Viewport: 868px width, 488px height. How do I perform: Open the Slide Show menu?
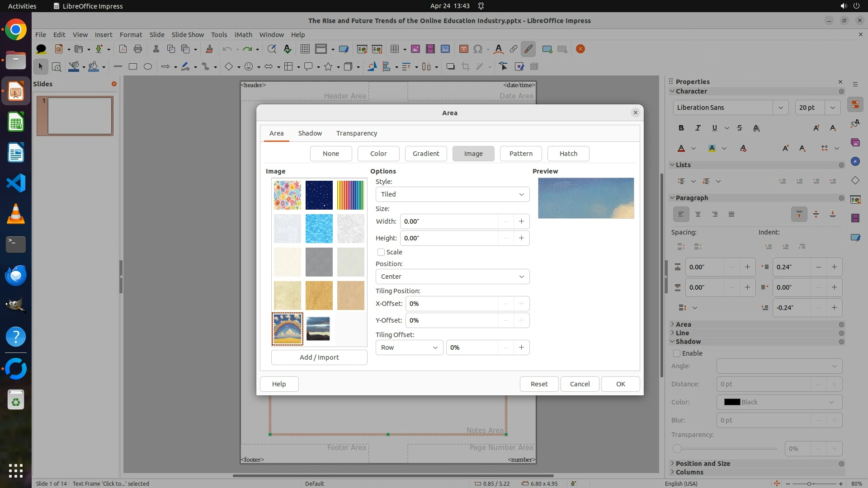click(x=188, y=35)
